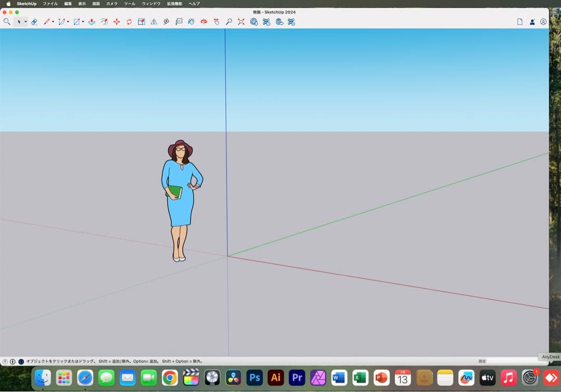Select the Move tool
The image size is (561, 392).
point(115,22)
